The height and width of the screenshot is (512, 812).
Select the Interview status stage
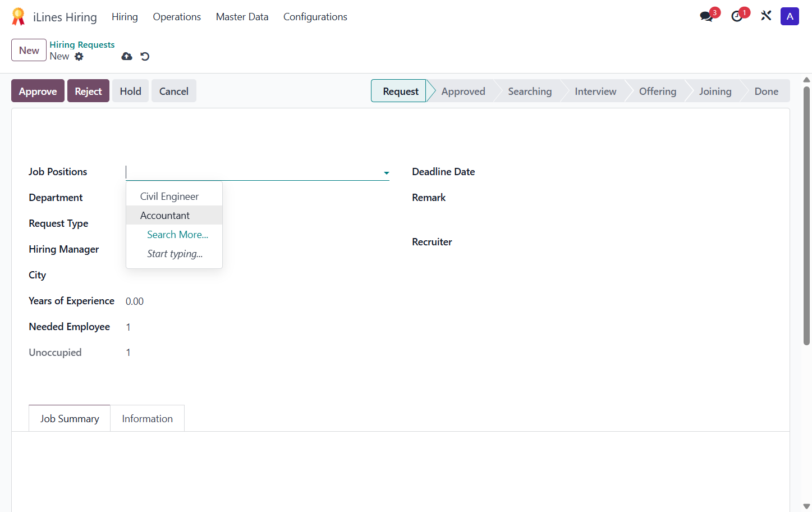pyautogui.click(x=595, y=91)
